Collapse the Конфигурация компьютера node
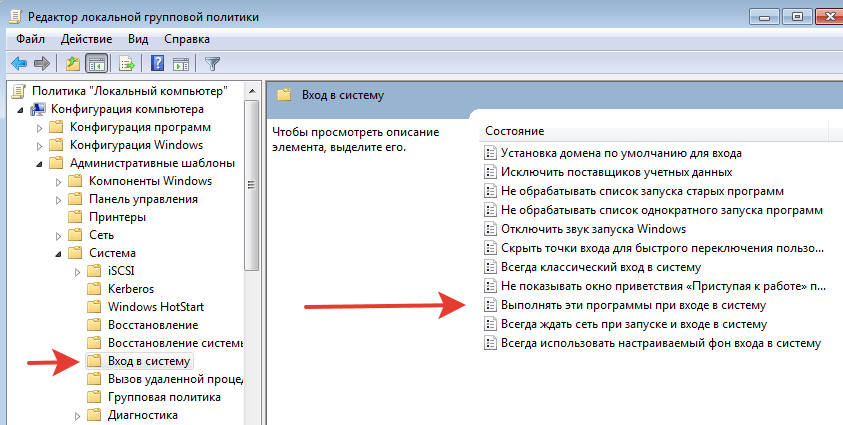Screen dimensions: 843x425 (x=22, y=109)
